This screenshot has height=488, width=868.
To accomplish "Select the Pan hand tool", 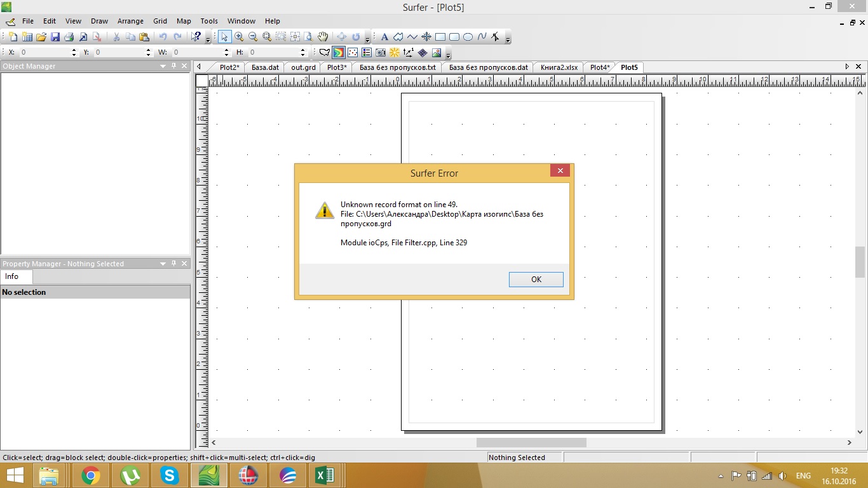I will coord(323,37).
